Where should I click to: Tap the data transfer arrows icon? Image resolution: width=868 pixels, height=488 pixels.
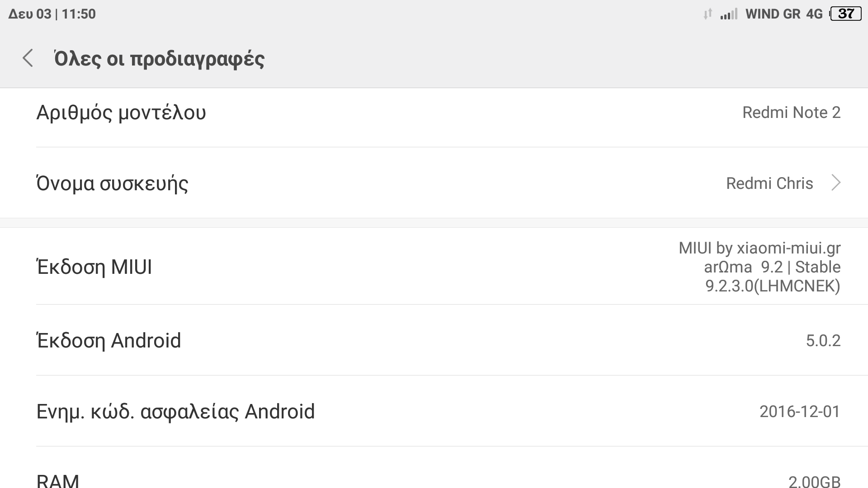pos(708,14)
